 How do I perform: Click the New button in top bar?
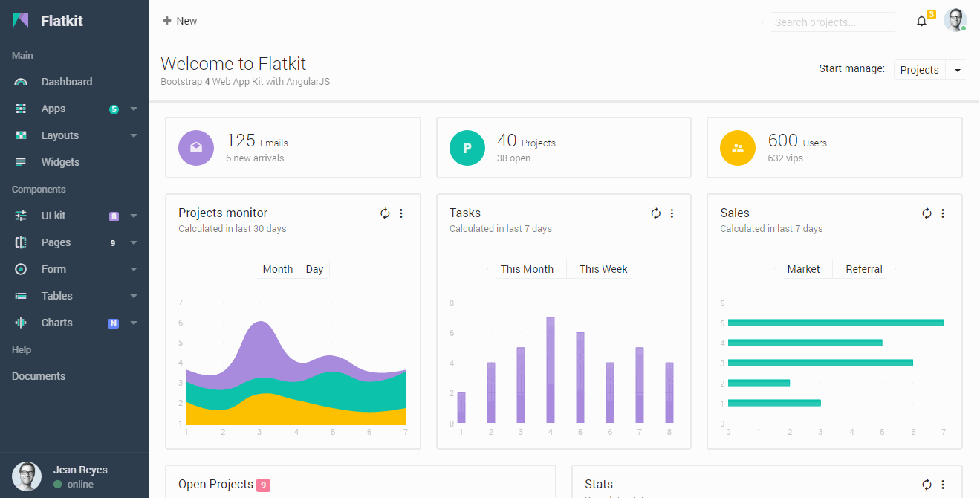(180, 21)
